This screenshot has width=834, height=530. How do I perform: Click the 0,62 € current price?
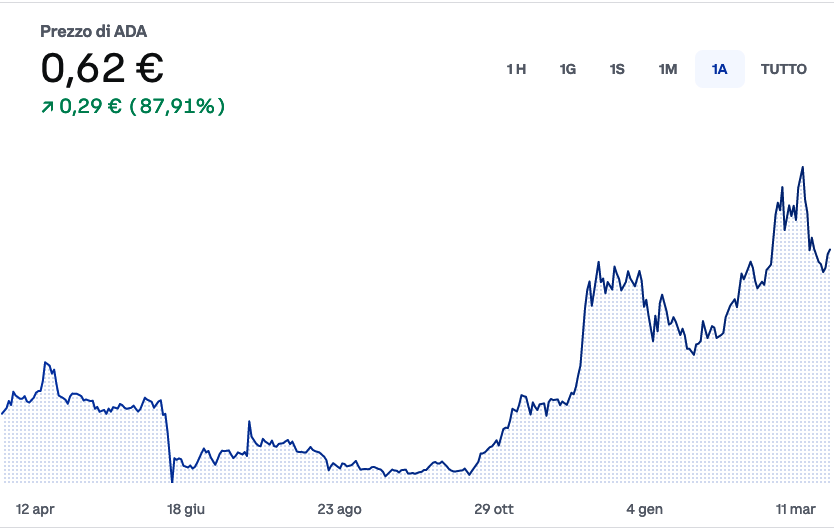point(102,68)
